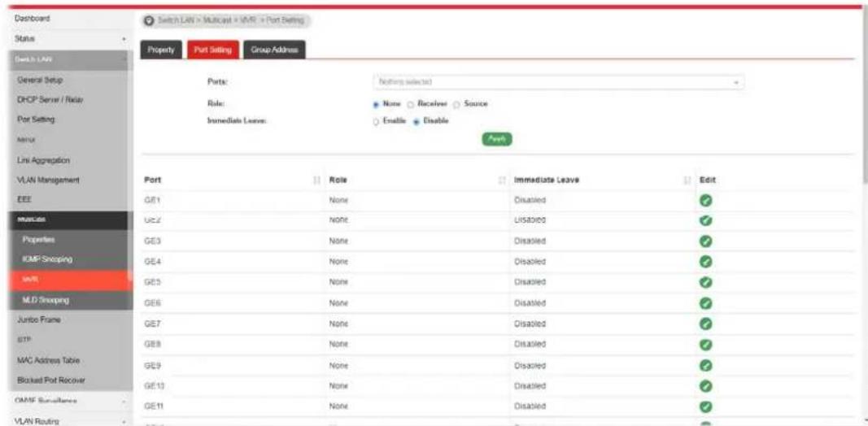Open STP page in sidebar
Image resolution: width=868 pixels, height=426 pixels.
click(x=24, y=339)
